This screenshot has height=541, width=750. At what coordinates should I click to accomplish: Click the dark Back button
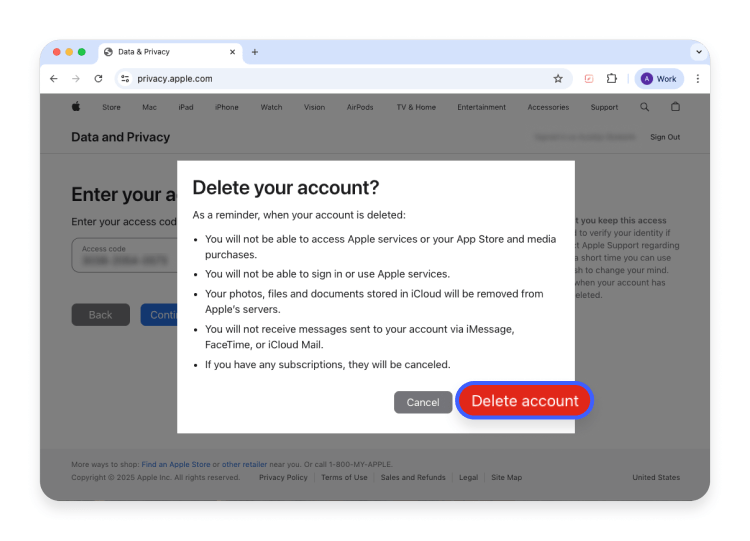(x=100, y=315)
